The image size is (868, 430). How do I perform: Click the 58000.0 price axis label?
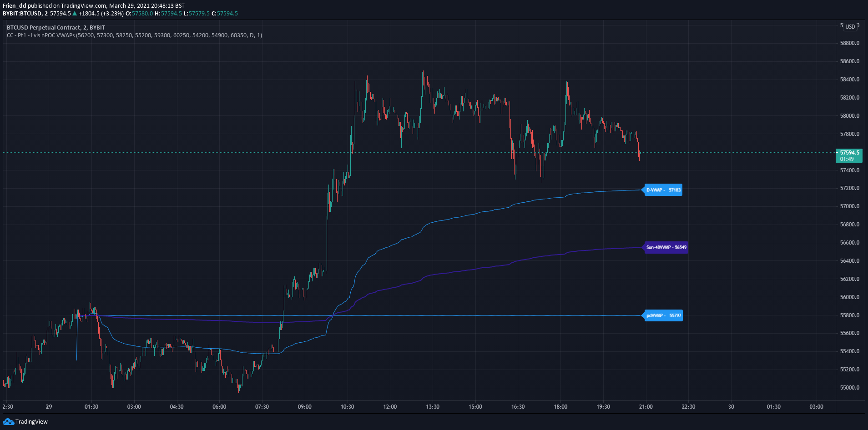tap(850, 116)
